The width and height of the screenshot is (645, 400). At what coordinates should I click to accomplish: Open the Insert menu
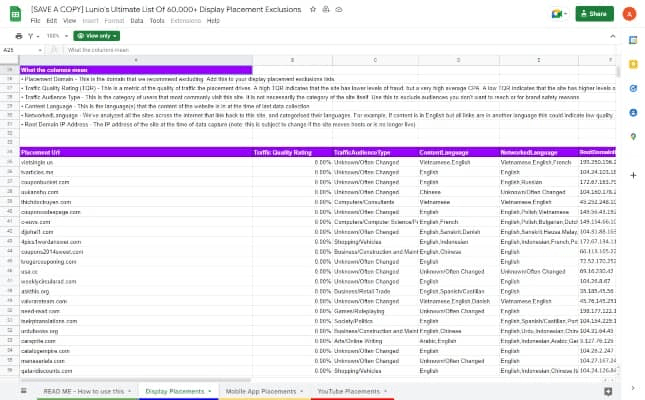pyautogui.click(x=90, y=21)
